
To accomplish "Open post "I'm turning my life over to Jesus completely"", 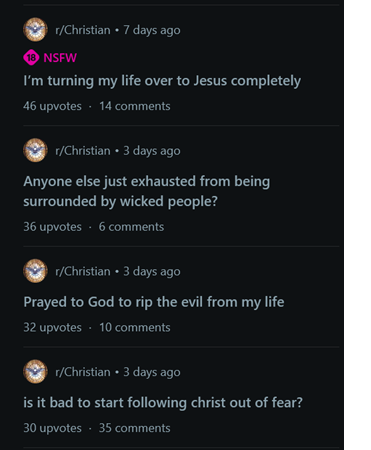I will pos(162,81).
